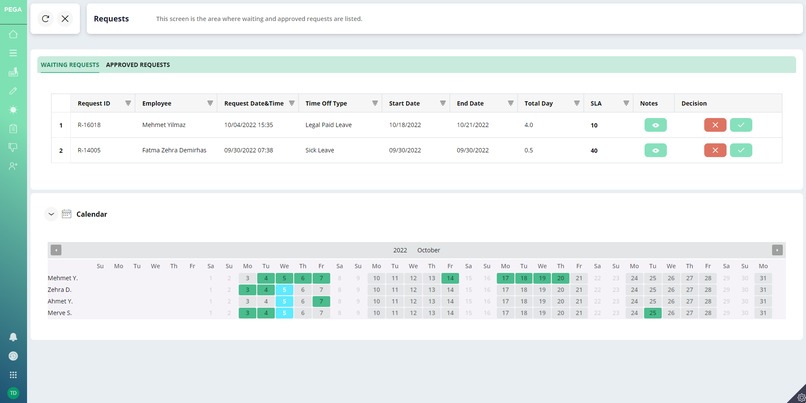Click end date 10/21/2022
The image size is (806, 403).
(473, 125)
